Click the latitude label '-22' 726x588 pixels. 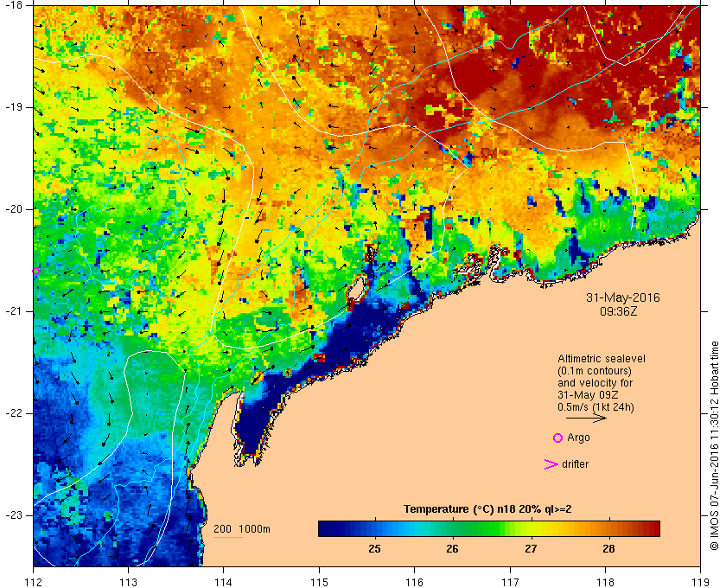coord(13,413)
